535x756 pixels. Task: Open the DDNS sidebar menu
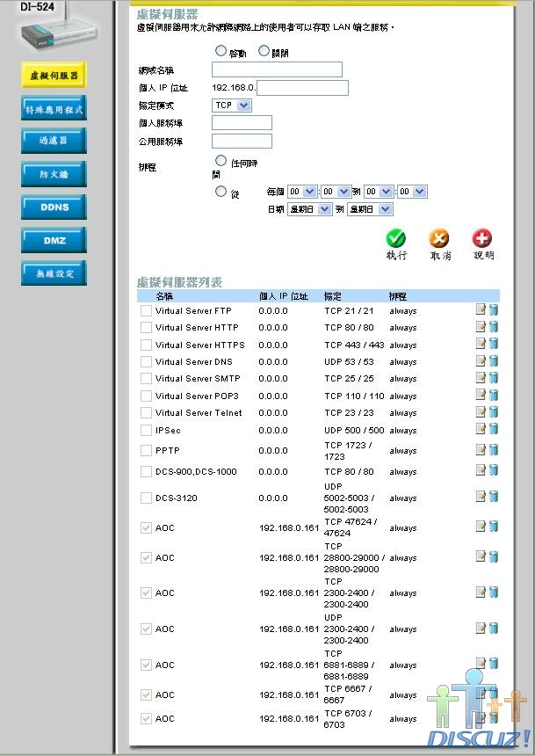[54, 207]
